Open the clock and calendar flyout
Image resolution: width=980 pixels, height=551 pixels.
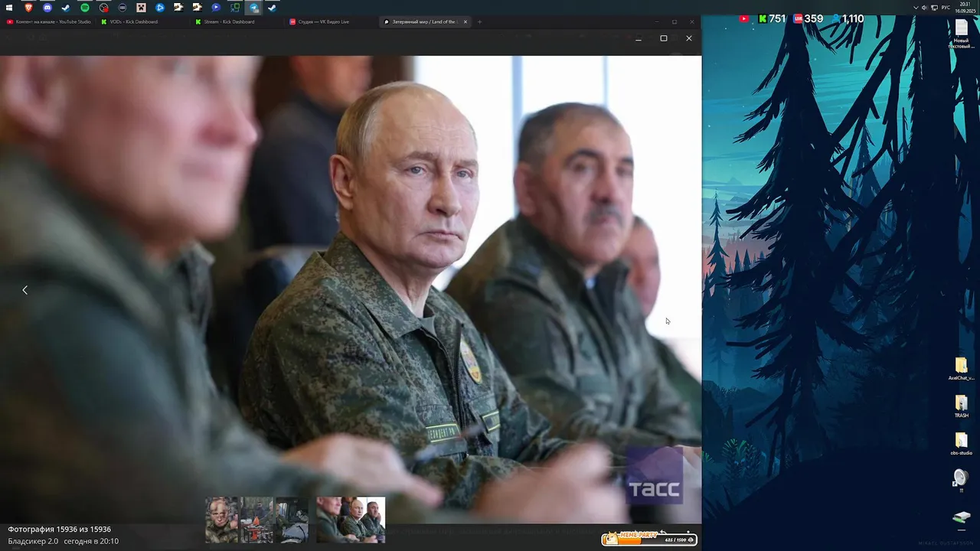point(965,8)
